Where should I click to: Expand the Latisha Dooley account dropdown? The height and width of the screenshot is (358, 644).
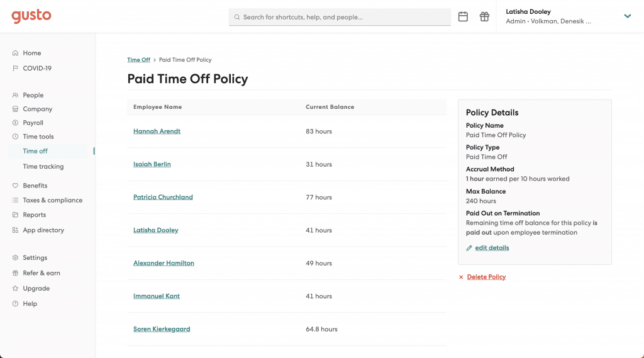(x=627, y=16)
